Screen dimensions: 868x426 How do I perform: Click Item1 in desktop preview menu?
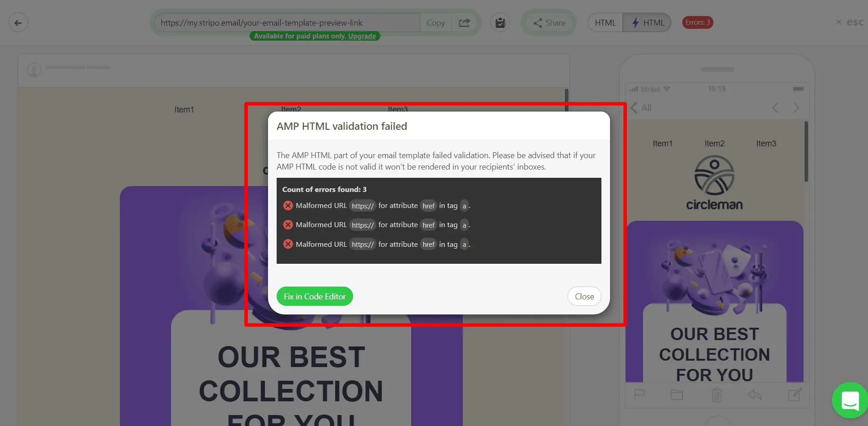tap(184, 110)
